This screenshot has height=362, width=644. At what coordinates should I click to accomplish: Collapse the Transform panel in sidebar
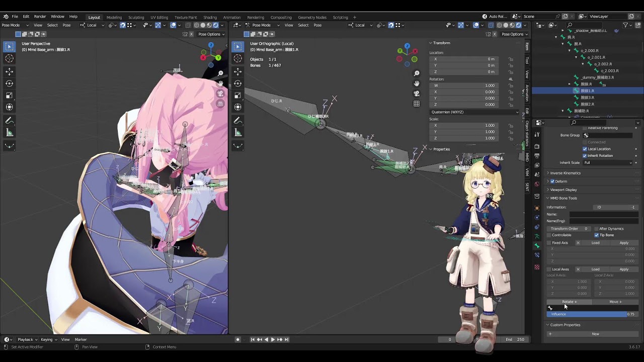click(x=441, y=43)
